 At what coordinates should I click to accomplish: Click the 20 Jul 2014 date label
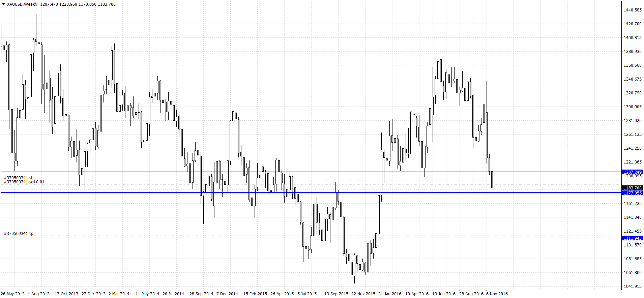click(173, 294)
